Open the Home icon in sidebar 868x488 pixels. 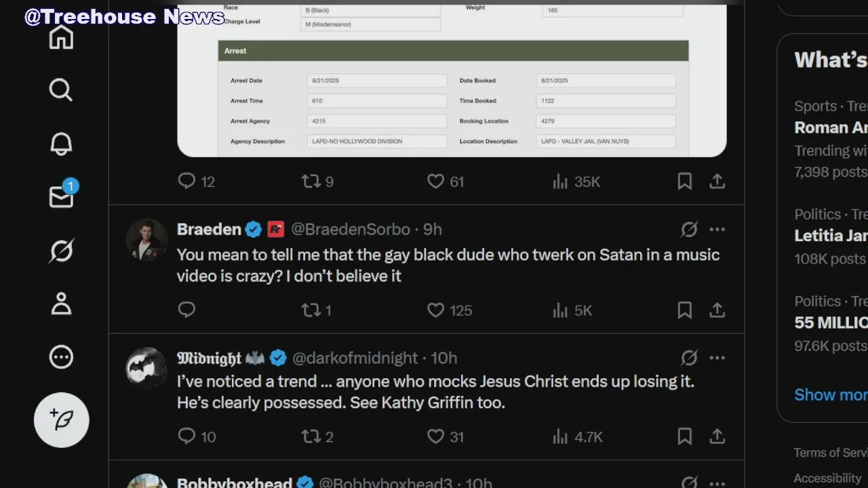pos(61,37)
